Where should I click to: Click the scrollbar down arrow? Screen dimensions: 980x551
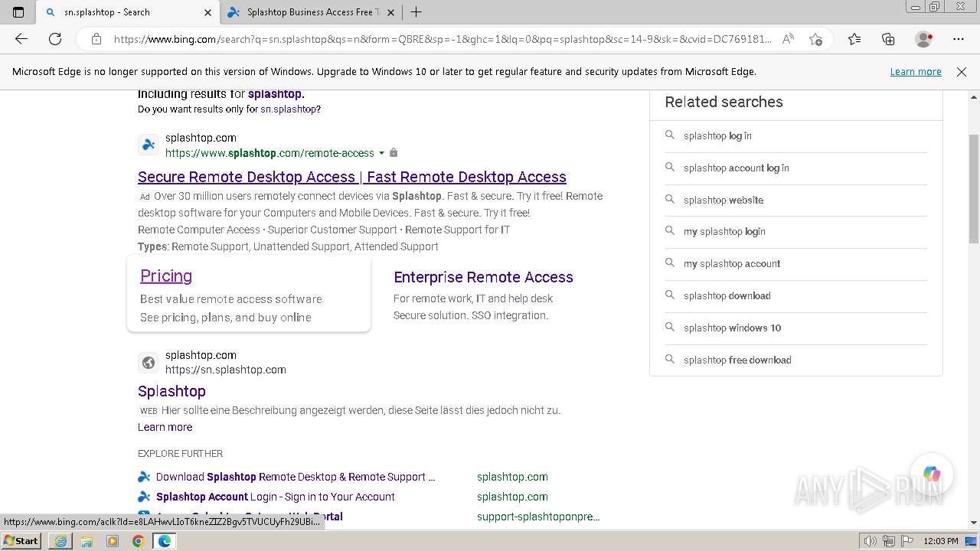[974, 523]
